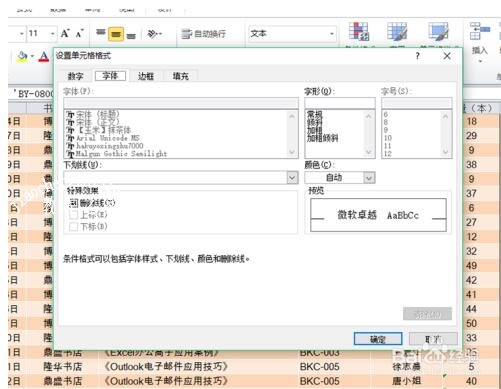Click the worksheet cell showing 49
501x389 pixels.
tap(471, 266)
